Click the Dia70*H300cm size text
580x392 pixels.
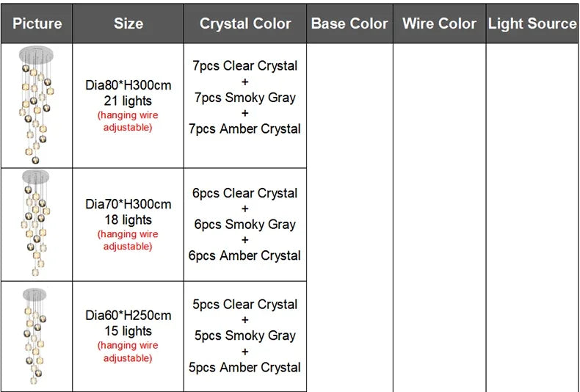click(128, 204)
